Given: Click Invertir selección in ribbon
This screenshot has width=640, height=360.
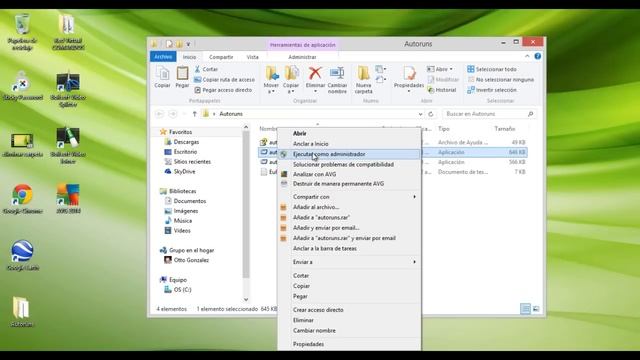Looking at the screenshot, I should coord(492,90).
